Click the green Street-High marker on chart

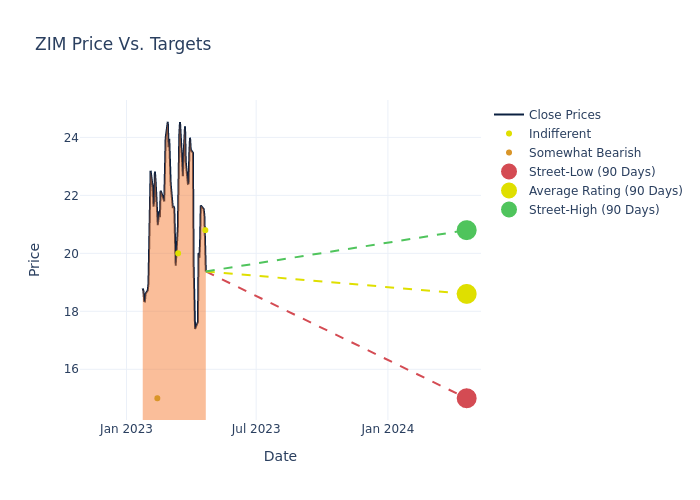466,230
